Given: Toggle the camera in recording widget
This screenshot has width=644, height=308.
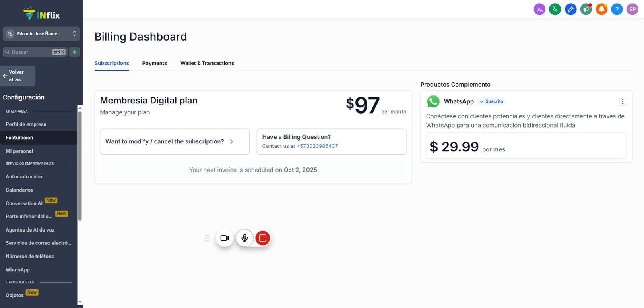Looking at the screenshot, I should (225, 238).
